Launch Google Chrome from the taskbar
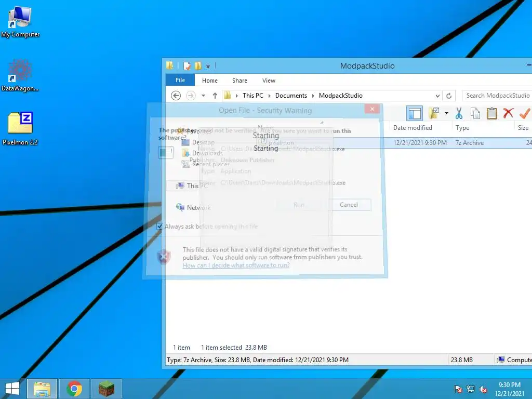 point(74,389)
